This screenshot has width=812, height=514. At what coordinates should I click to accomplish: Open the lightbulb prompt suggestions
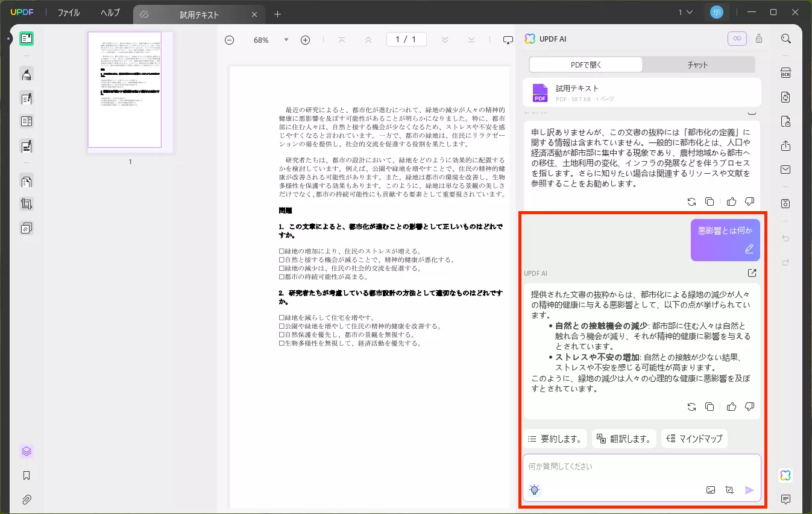click(x=534, y=490)
